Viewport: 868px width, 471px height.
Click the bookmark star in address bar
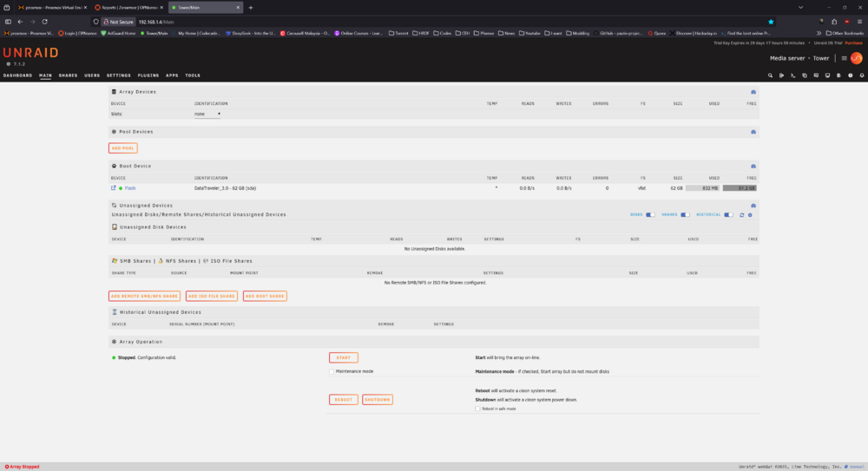click(771, 22)
